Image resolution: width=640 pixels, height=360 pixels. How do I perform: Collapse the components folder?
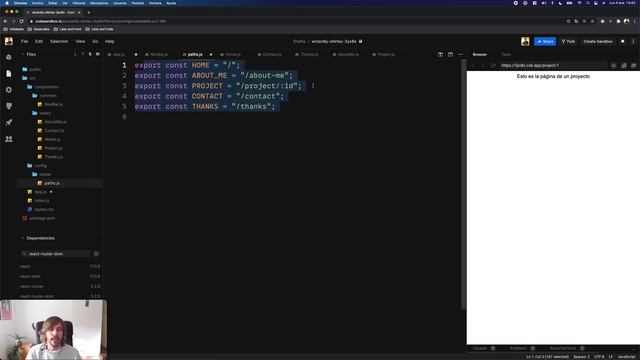[x=43, y=87]
